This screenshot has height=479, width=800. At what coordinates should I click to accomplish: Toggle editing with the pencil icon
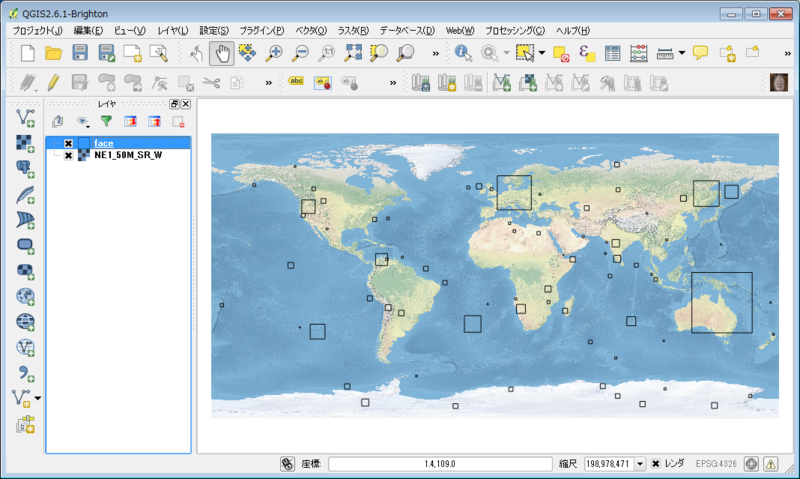pos(54,82)
